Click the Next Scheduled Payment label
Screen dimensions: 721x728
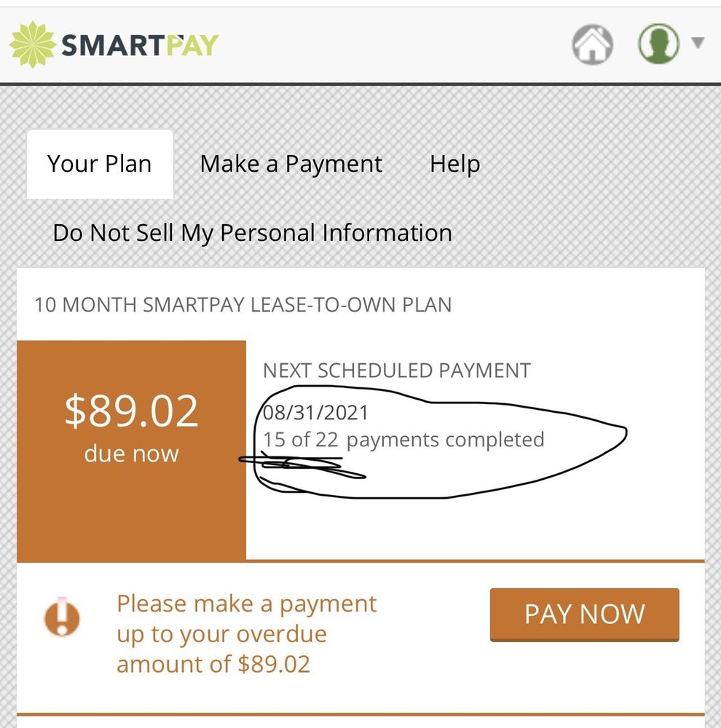tap(396, 371)
